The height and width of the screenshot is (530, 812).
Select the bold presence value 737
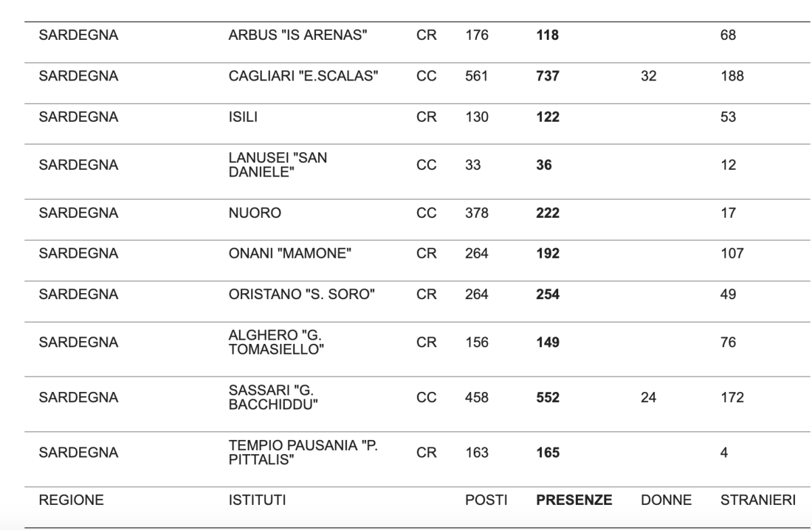pos(547,76)
